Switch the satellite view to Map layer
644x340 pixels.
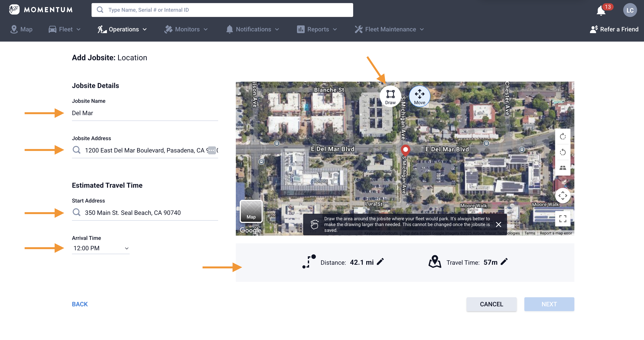pos(251,211)
